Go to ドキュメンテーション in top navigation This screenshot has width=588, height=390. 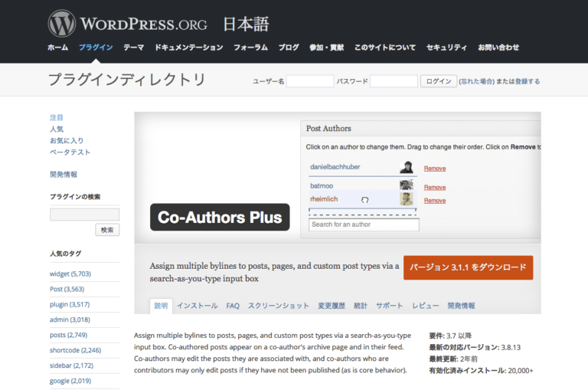coord(189,48)
